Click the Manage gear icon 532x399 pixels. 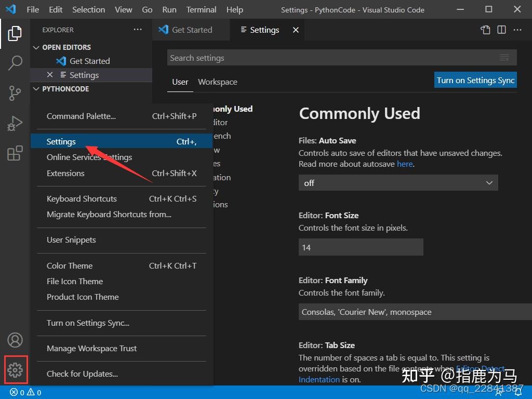[x=15, y=370]
